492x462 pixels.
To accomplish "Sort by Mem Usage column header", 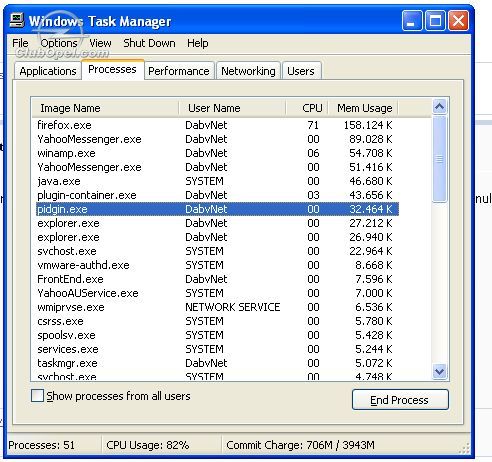I will click(x=363, y=108).
